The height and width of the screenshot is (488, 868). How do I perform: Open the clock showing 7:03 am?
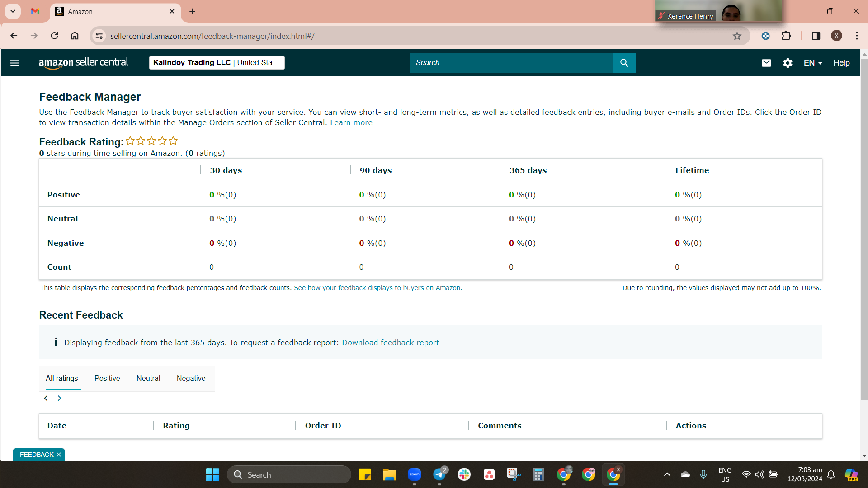tap(805, 474)
